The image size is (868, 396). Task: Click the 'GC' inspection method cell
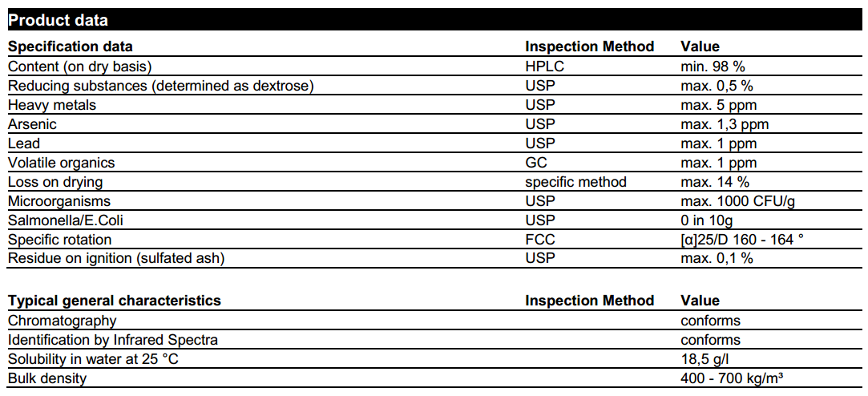[x=535, y=163]
